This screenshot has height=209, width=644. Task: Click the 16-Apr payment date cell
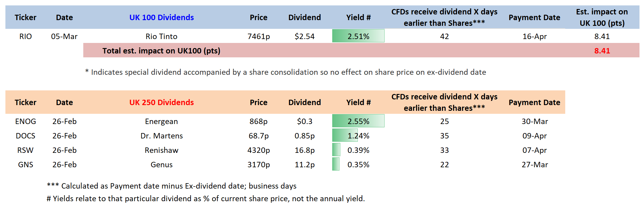pyautogui.click(x=535, y=36)
